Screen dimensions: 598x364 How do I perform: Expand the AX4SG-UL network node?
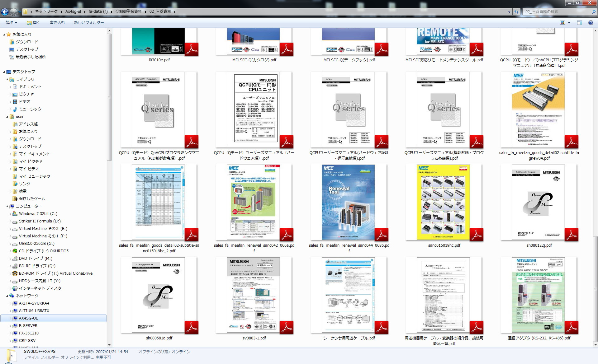point(10,318)
